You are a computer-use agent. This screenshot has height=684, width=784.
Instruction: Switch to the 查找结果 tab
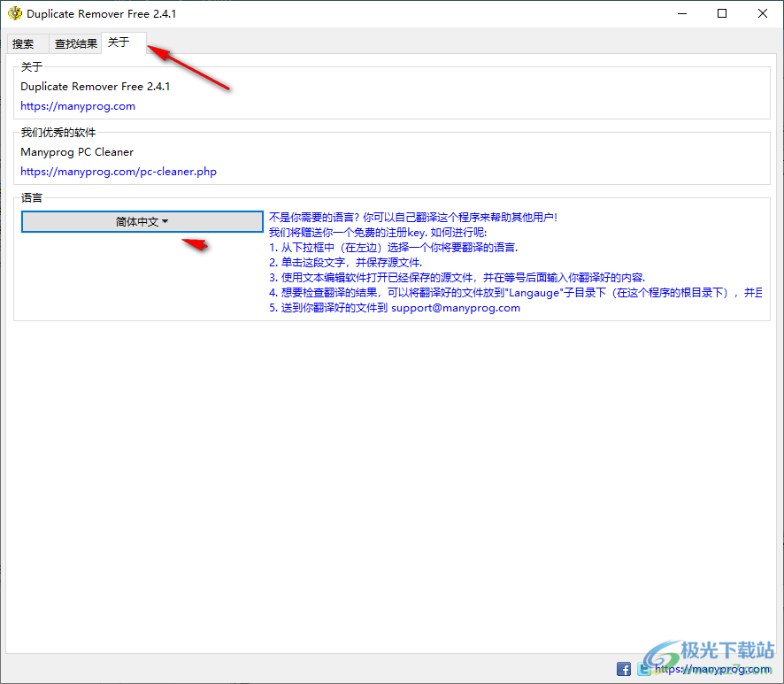75,44
